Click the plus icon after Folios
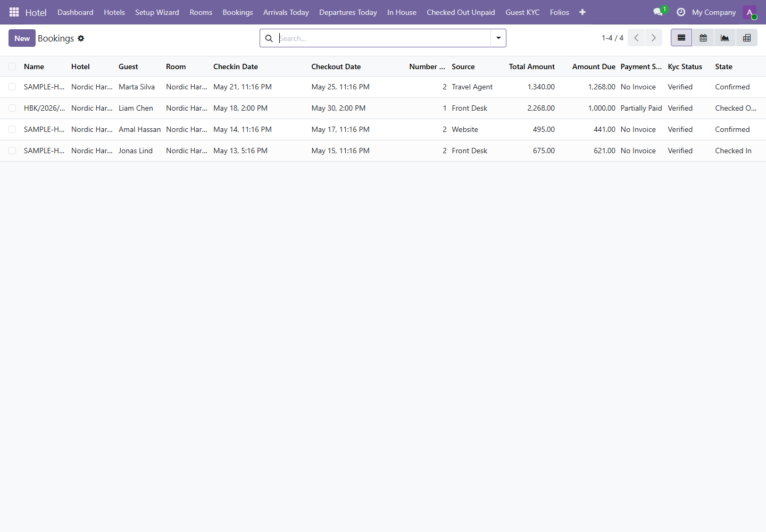This screenshot has width=766, height=532. 582,12
